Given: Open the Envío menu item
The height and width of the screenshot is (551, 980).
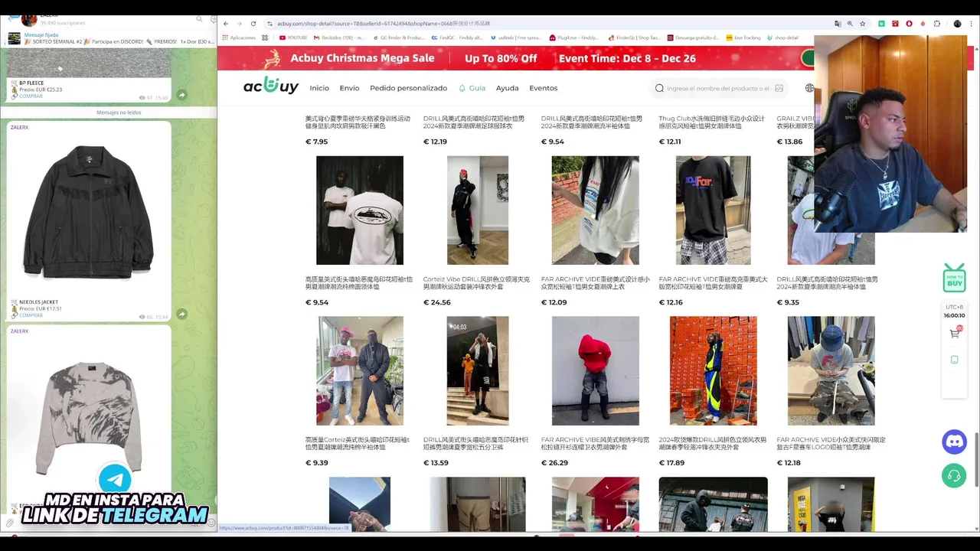Looking at the screenshot, I should [x=349, y=88].
